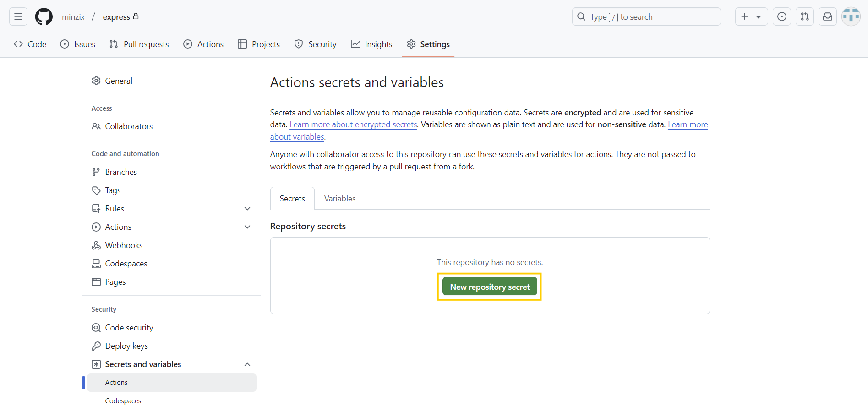Open the notifications inbox icon
Viewport: 868px width, 411px height.
pyautogui.click(x=828, y=17)
